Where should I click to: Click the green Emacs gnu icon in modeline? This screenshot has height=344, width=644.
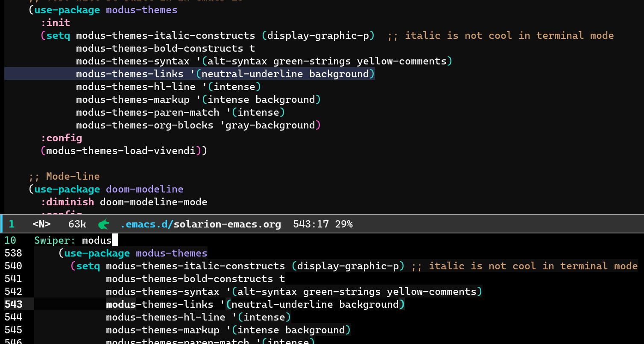(x=104, y=224)
